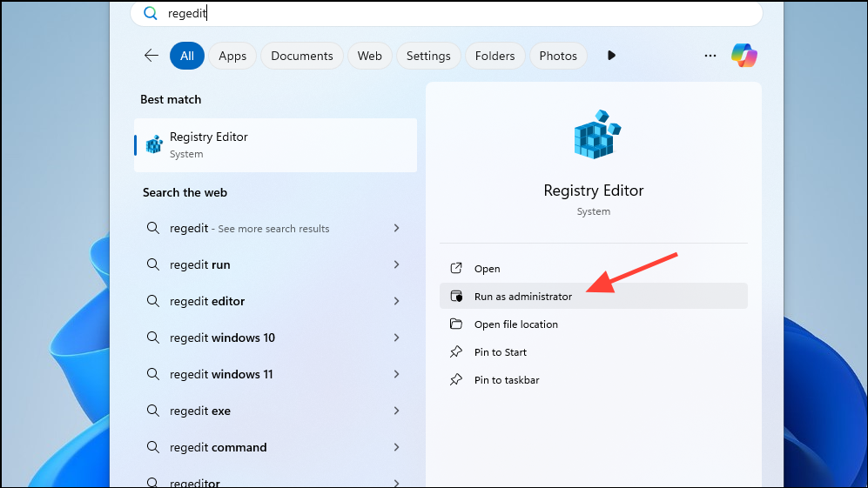The height and width of the screenshot is (488, 868).
Task: Click Open in the details pane
Action: pos(594,268)
